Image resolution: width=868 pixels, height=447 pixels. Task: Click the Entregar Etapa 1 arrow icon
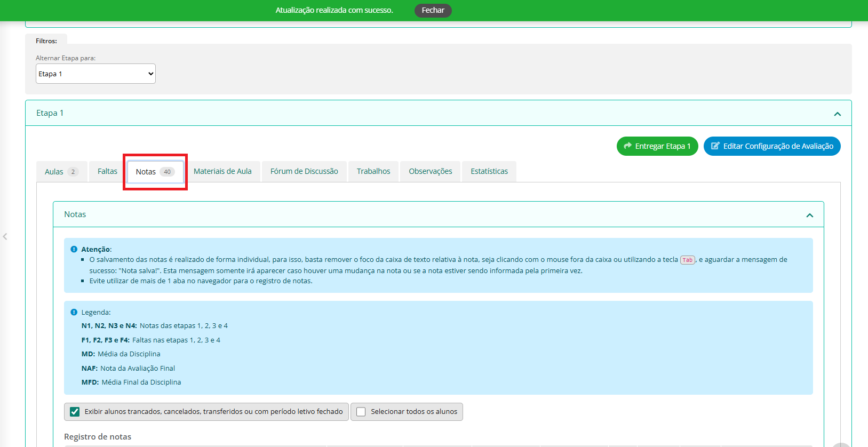(627, 146)
